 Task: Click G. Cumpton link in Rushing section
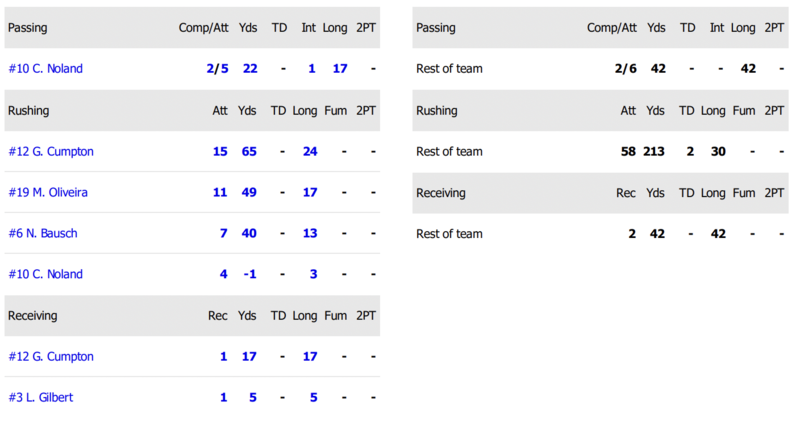pos(50,151)
